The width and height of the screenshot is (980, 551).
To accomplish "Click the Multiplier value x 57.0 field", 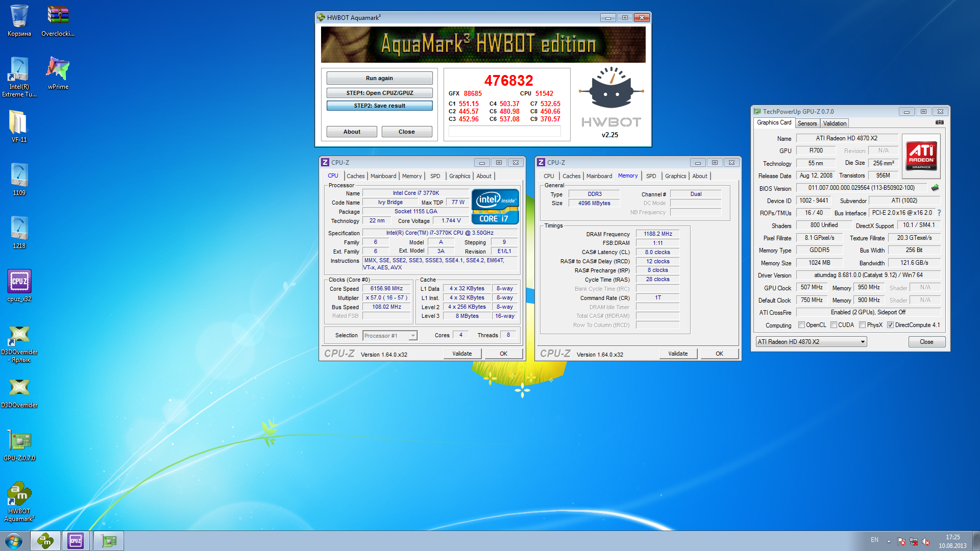I will 386,298.
